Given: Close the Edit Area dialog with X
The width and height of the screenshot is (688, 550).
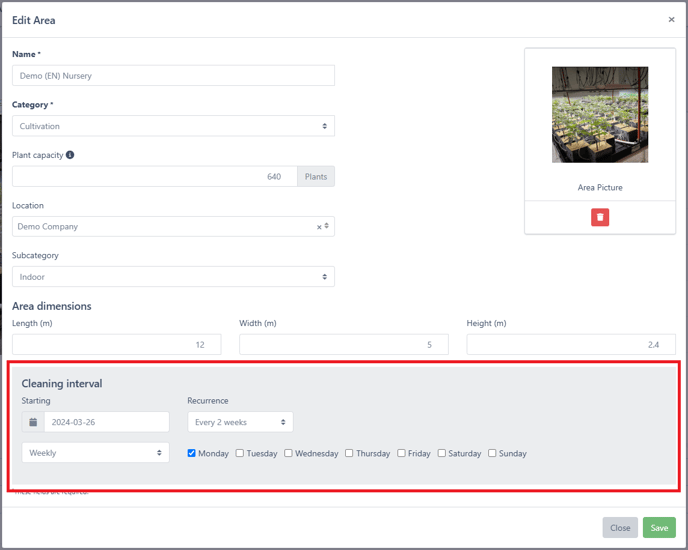Looking at the screenshot, I should point(671,19).
